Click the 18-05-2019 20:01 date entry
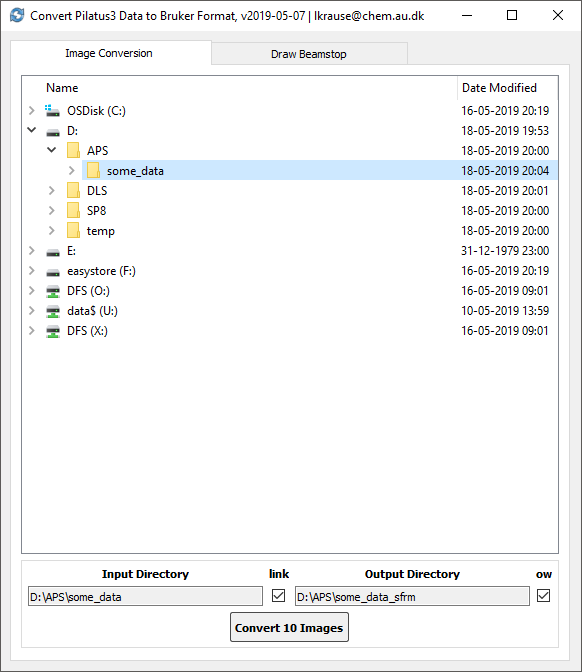Image resolution: width=582 pixels, height=672 pixels. 505,191
